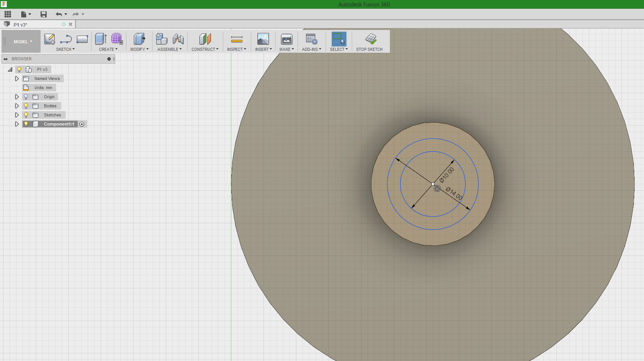This screenshot has height=361, width=644.
Task: Open the ADD-INS dropdown menu
Action: pyautogui.click(x=311, y=49)
